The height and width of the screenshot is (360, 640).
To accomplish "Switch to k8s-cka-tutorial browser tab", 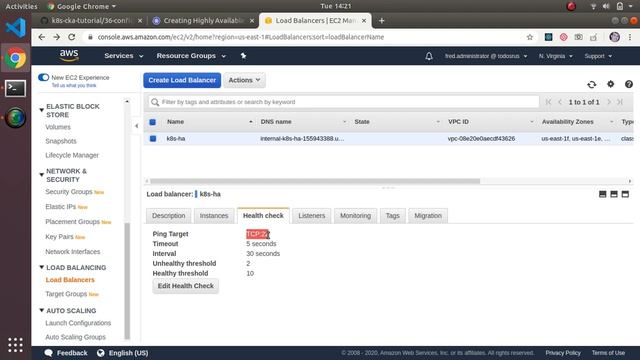I will click(91, 20).
